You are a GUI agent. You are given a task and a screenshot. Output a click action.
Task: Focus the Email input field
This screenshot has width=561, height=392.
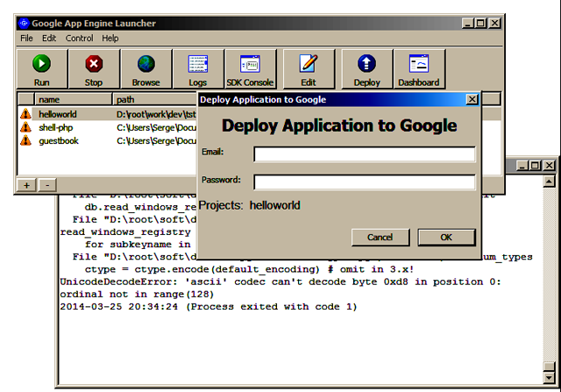coord(365,154)
